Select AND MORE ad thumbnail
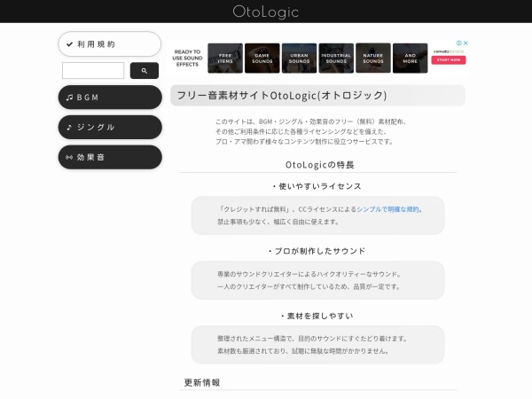532x399 pixels. pyautogui.click(x=411, y=58)
